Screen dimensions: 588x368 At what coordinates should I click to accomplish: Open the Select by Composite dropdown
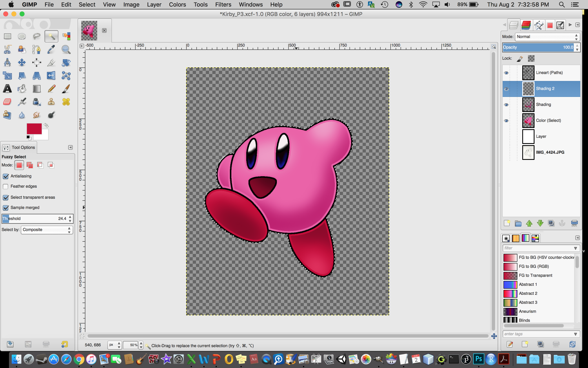pyautogui.click(x=47, y=230)
